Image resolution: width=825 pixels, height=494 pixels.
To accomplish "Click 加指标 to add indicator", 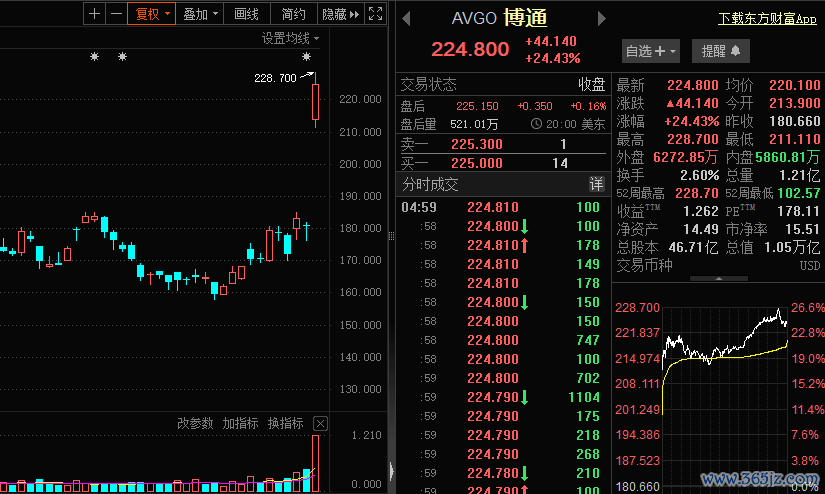I will coord(240,423).
